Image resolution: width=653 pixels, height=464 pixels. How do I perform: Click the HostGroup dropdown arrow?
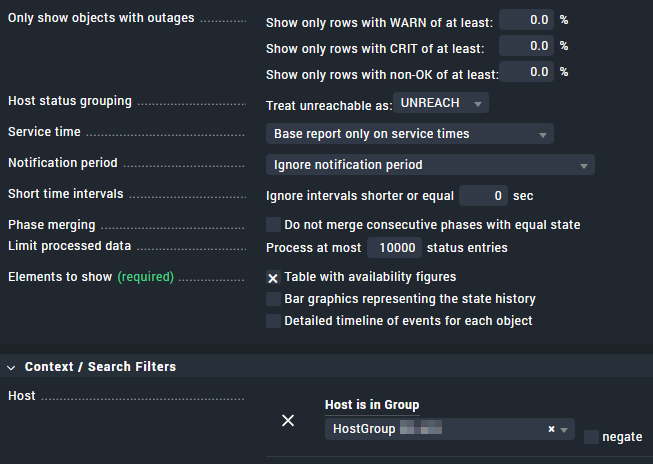[564, 430]
